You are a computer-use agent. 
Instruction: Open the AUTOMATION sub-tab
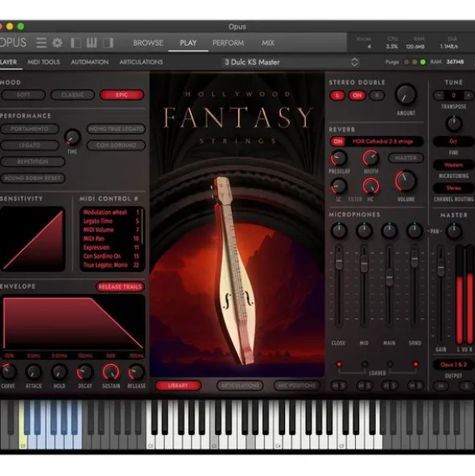89,62
